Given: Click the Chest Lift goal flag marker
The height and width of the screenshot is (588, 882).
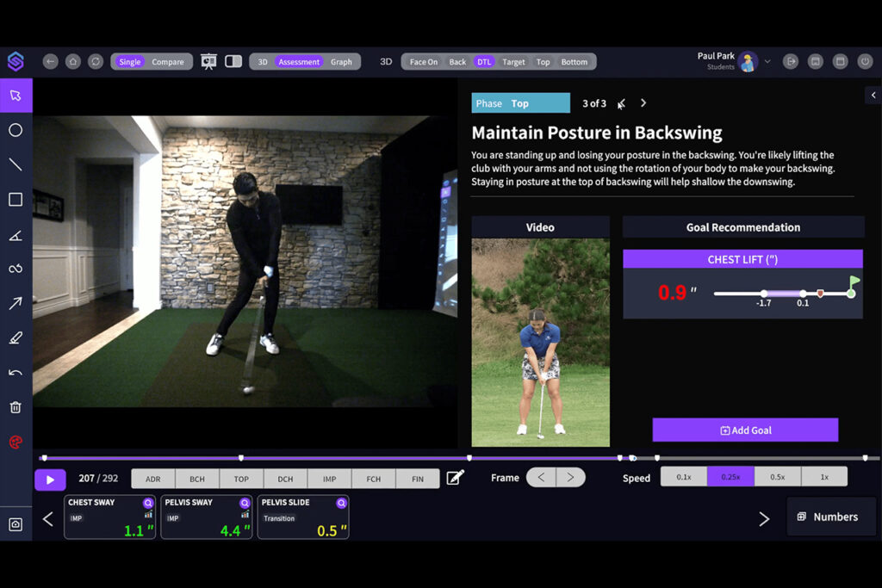Looking at the screenshot, I should tap(853, 285).
